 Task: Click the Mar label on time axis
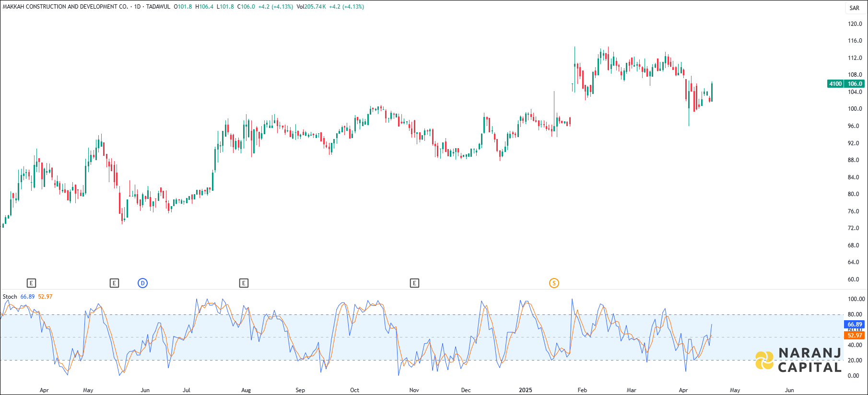pos(632,390)
